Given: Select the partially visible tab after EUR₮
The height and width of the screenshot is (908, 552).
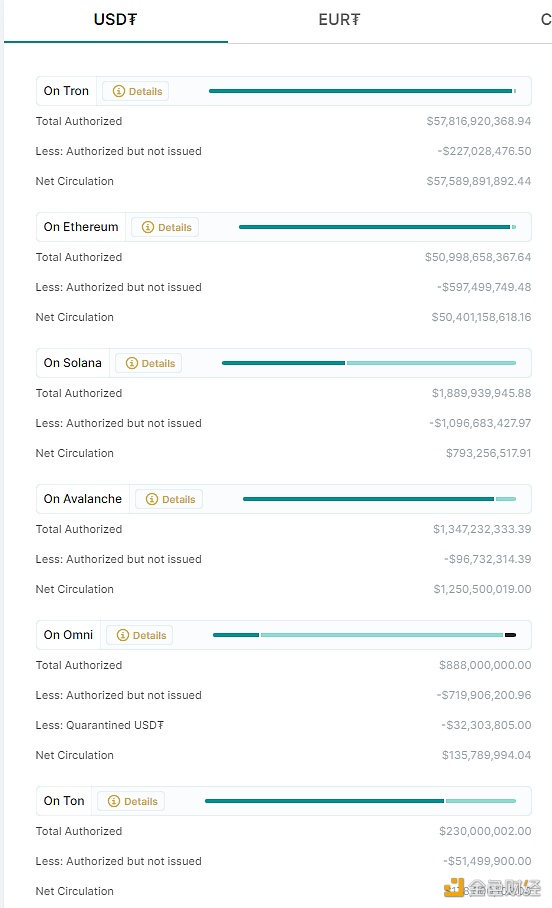Looking at the screenshot, I should [x=546, y=20].
